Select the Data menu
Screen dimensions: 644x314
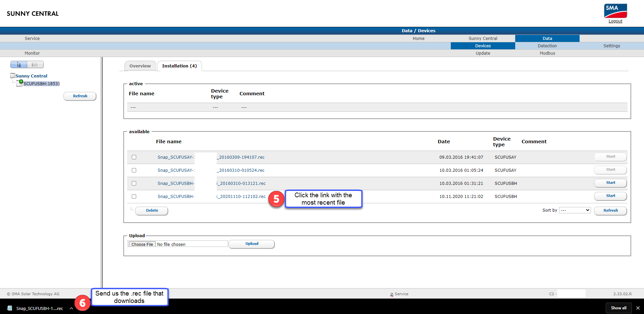click(547, 38)
